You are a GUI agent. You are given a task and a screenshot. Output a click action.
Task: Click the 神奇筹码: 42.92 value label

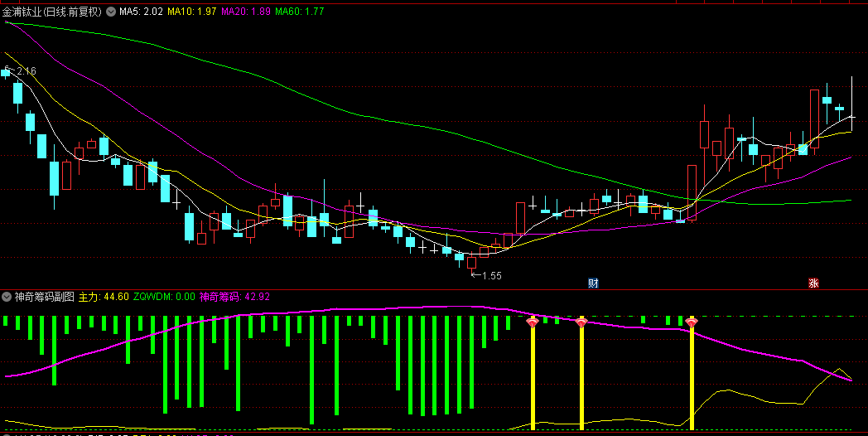click(x=234, y=297)
